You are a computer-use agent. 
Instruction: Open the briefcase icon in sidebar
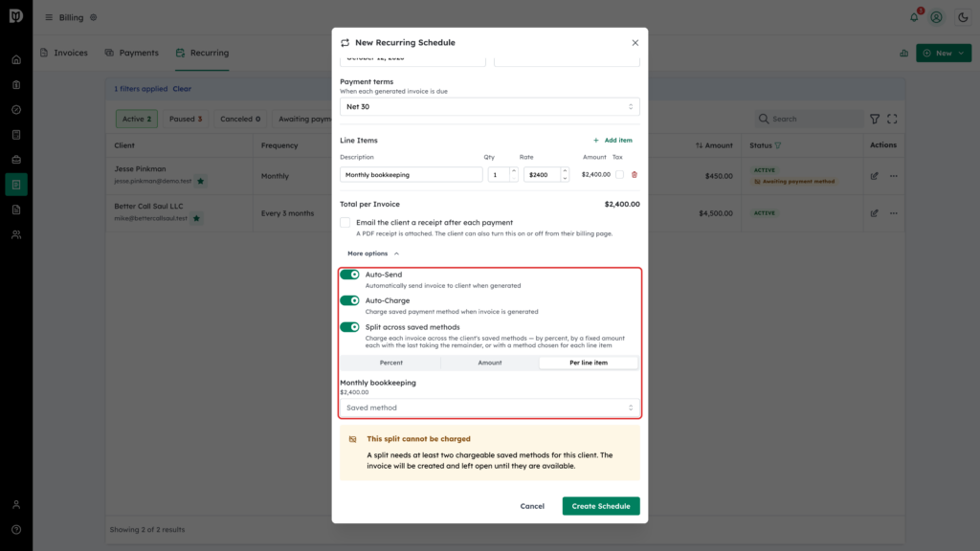[x=16, y=160]
